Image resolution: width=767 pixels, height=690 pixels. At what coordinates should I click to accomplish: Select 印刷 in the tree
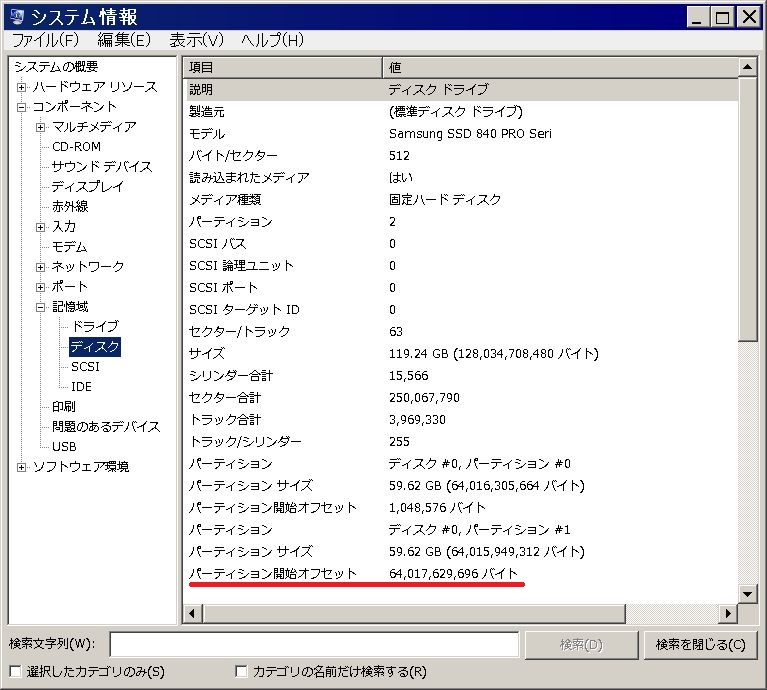click(64, 407)
